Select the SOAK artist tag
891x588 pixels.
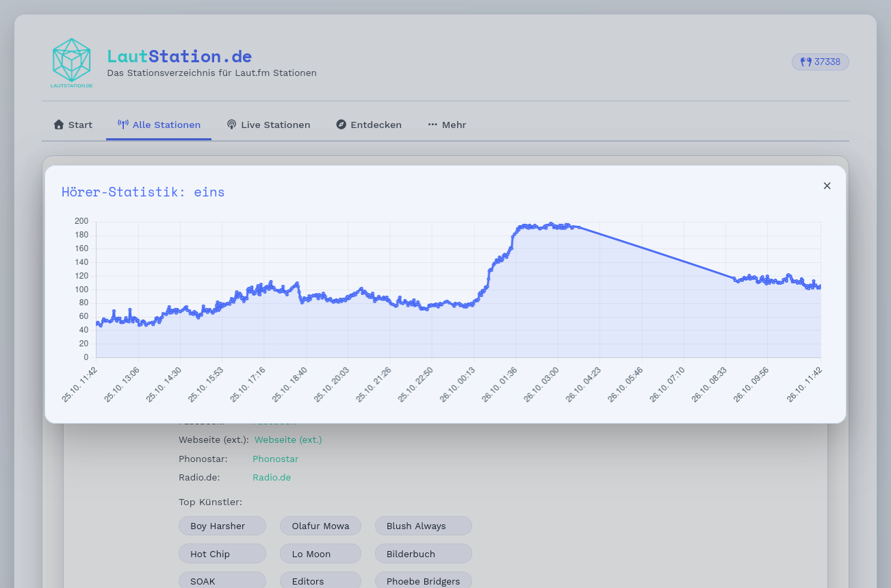pos(222,580)
